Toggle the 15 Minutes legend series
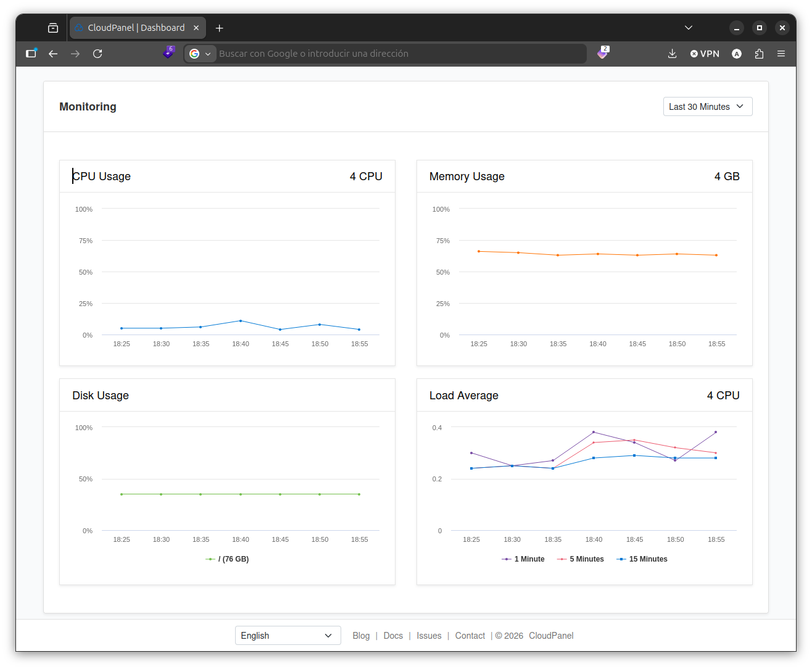 click(x=642, y=559)
